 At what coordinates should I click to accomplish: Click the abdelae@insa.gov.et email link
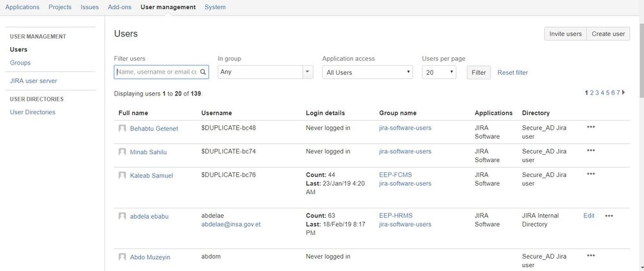tap(231, 224)
